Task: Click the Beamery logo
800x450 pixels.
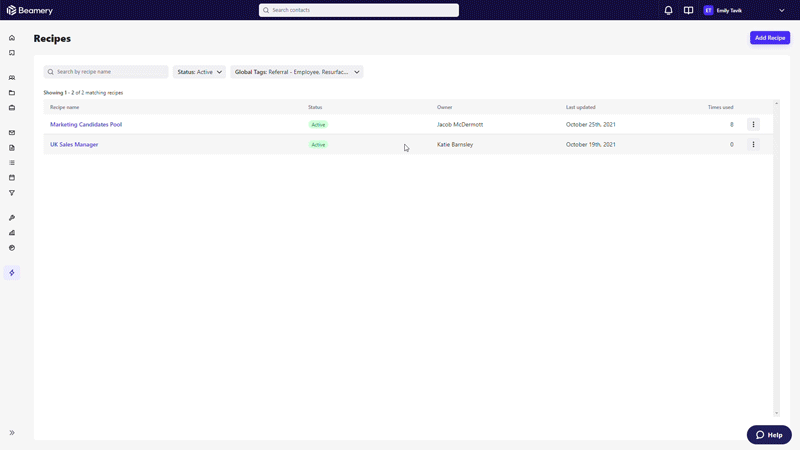Action: 30,10
